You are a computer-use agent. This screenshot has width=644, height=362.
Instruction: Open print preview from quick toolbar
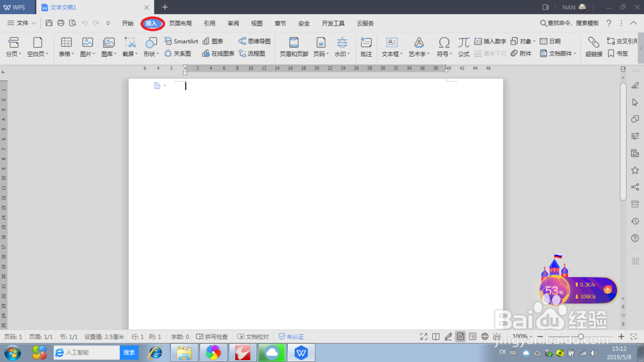(x=73, y=23)
